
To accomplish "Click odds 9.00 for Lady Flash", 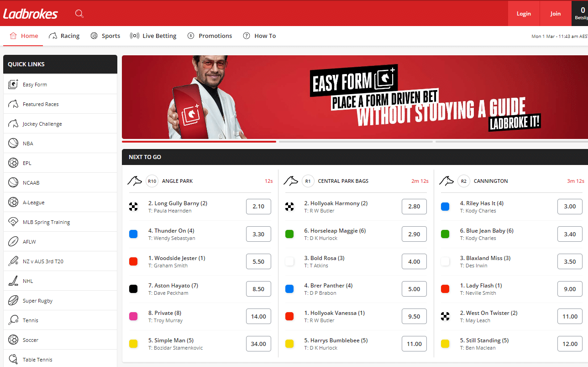I will [570, 288].
